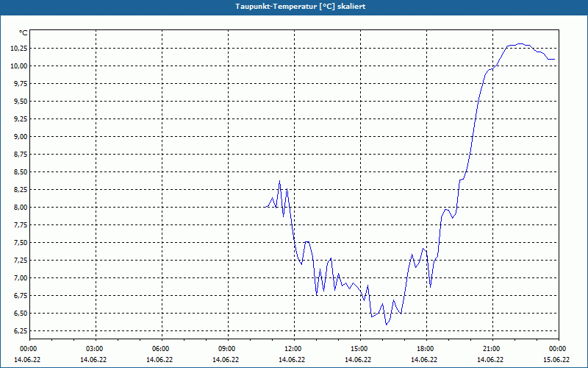
Task: Select the 6,50 y-axis label
Action: click(x=21, y=314)
